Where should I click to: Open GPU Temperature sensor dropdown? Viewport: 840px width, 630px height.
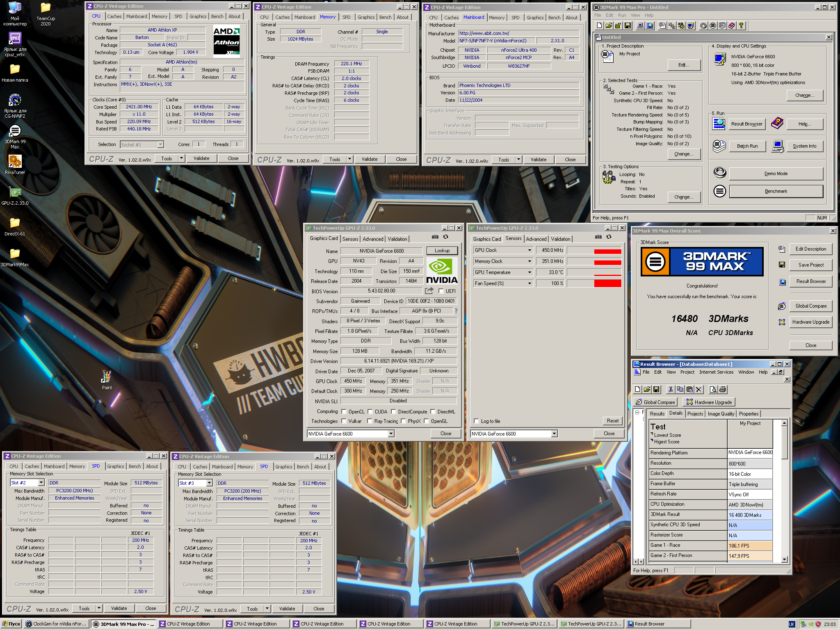coord(530,272)
